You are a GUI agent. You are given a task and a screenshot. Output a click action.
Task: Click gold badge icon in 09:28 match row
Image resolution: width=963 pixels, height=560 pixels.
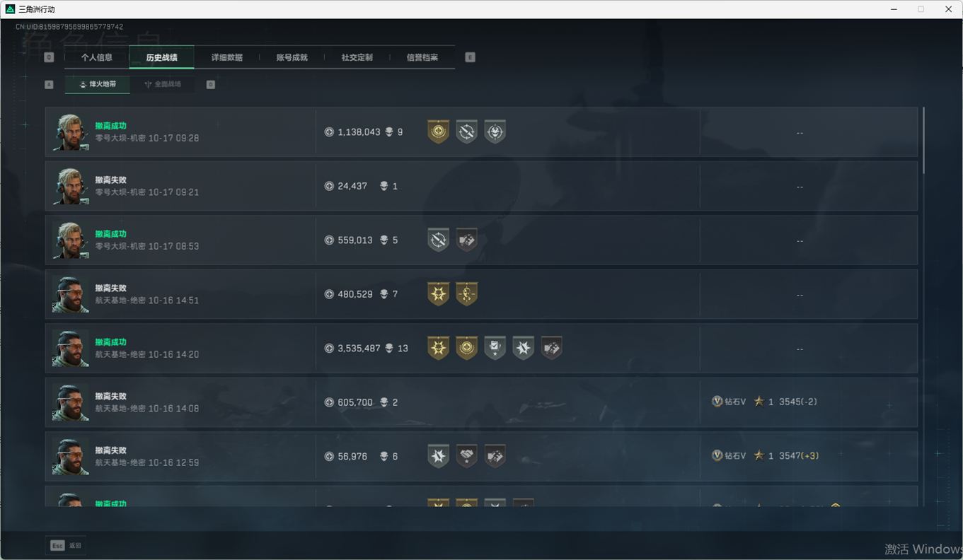(438, 132)
